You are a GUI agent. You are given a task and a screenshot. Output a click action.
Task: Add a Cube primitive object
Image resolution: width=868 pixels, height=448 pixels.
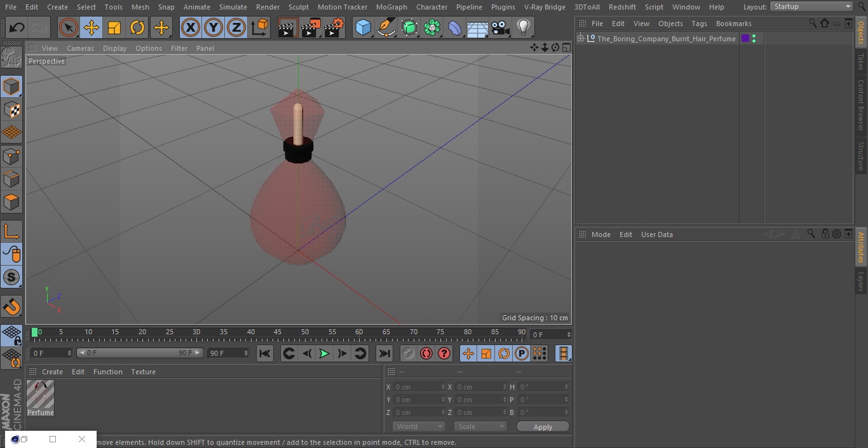point(363,27)
